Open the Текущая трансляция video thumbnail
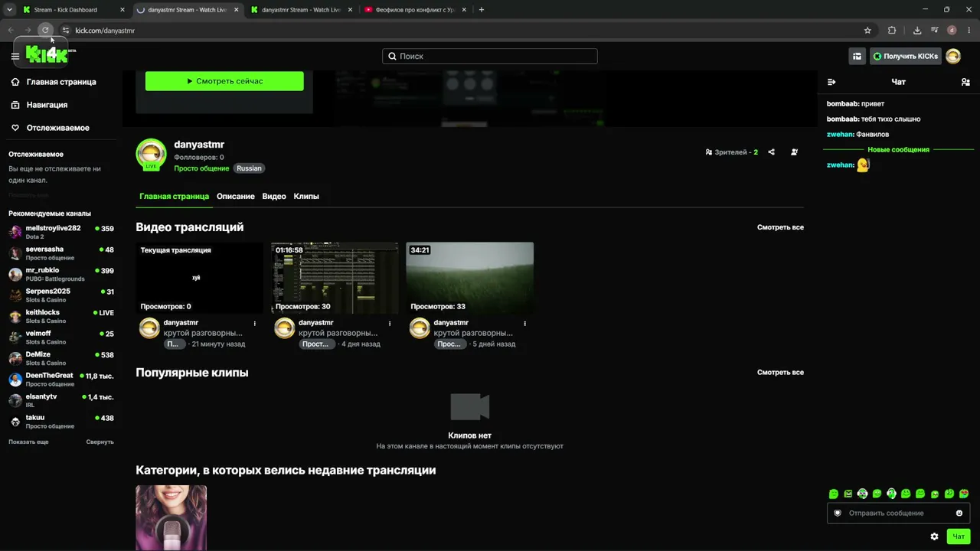 click(x=199, y=278)
